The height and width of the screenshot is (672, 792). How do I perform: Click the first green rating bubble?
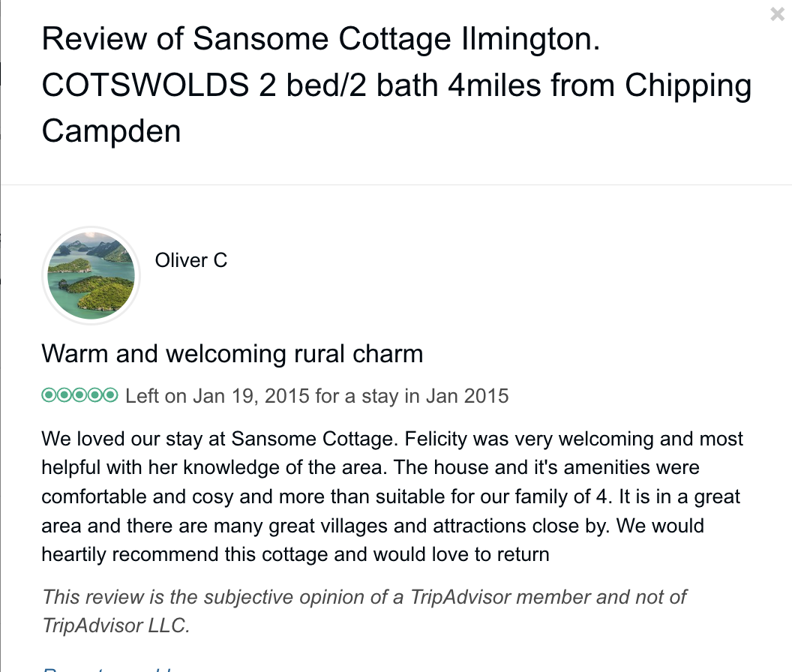pyautogui.click(x=49, y=395)
